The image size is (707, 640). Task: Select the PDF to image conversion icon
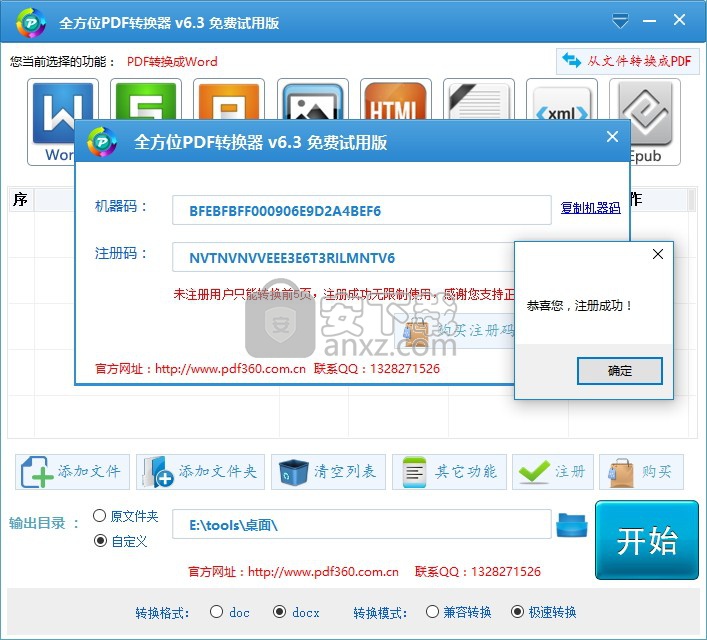pos(312,99)
